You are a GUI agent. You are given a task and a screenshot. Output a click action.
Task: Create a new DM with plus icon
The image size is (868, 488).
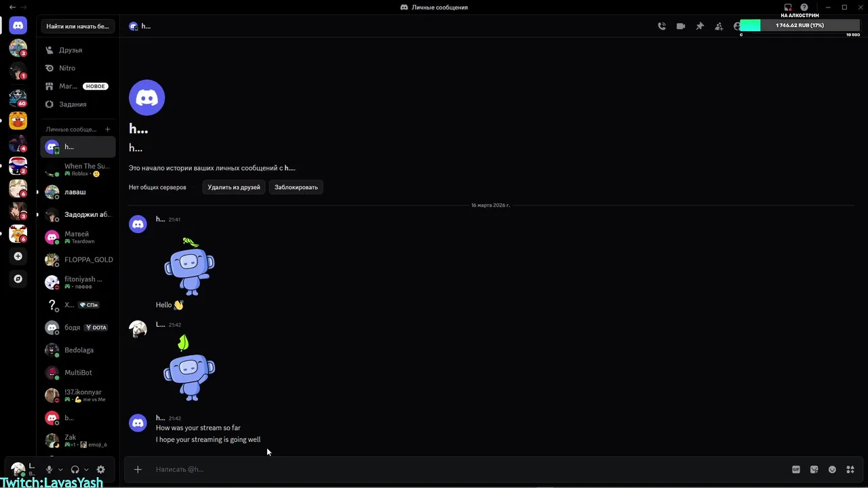tap(108, 129)
